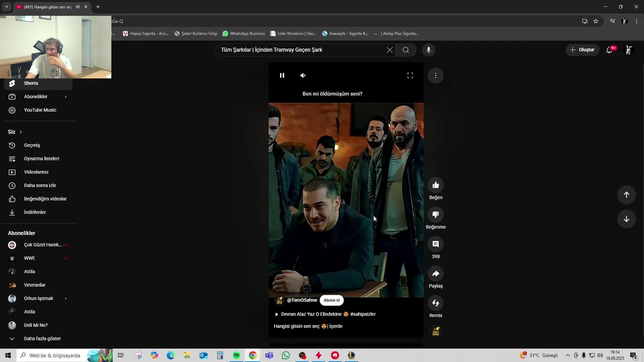Open Geçmiş history page

38,145
